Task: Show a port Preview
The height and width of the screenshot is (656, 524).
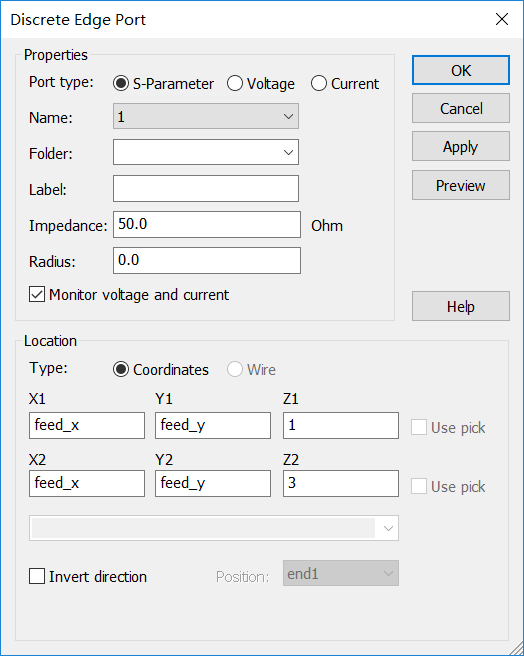Action: pyautogui.click(x=461, y=185)
